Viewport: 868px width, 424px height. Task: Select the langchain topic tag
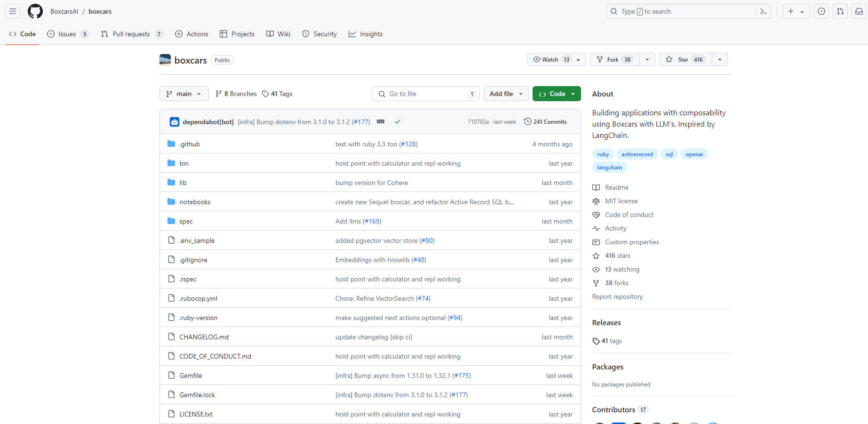click(609, 168)
